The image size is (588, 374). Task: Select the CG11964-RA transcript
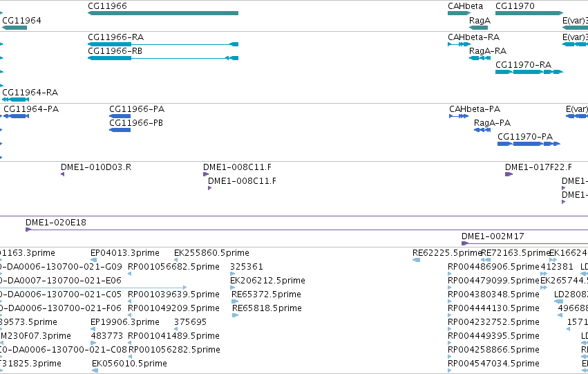pos(15,100)
